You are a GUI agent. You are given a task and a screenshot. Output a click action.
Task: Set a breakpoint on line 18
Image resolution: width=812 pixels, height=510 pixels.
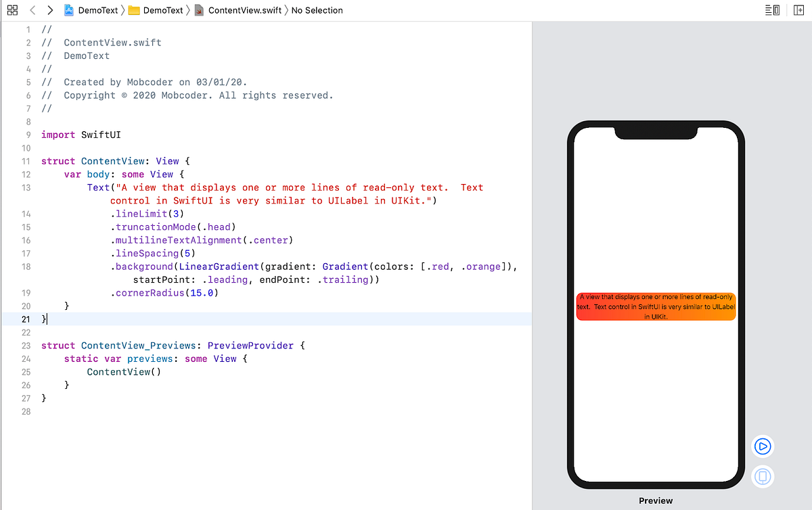[x=26, y=266]
